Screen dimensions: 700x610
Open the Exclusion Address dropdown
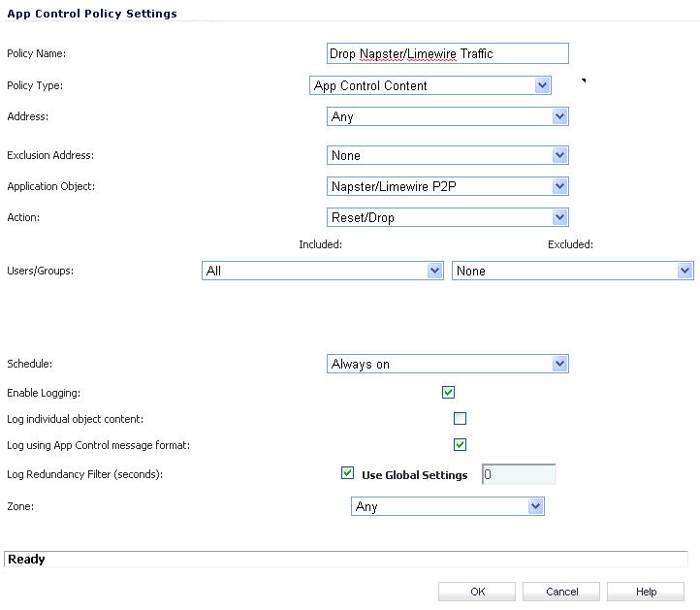pos(447,155)
